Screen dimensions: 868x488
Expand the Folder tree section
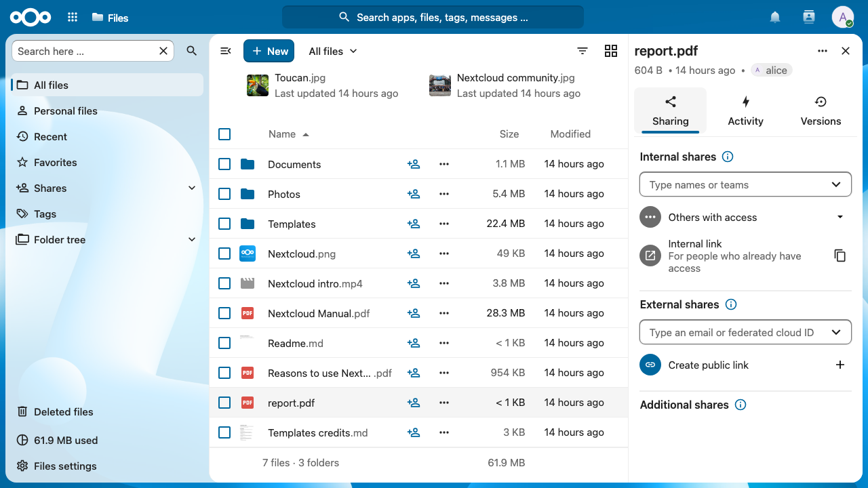point(192,239)
